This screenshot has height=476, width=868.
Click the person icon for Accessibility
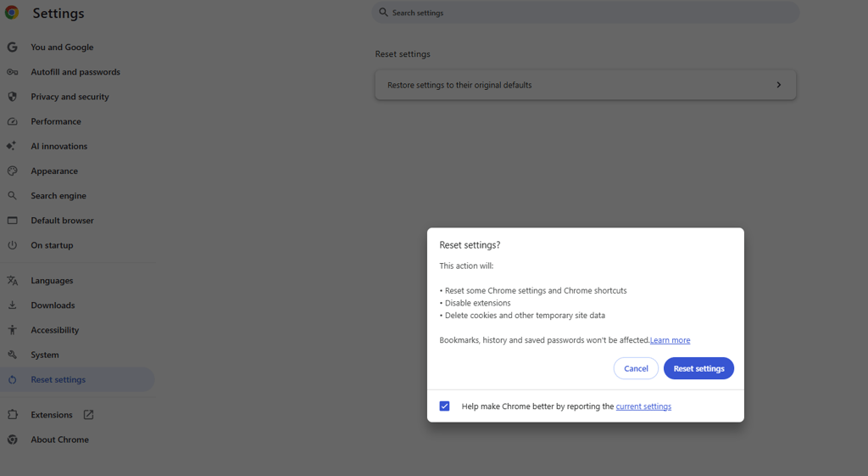click(x=12, y=330)
